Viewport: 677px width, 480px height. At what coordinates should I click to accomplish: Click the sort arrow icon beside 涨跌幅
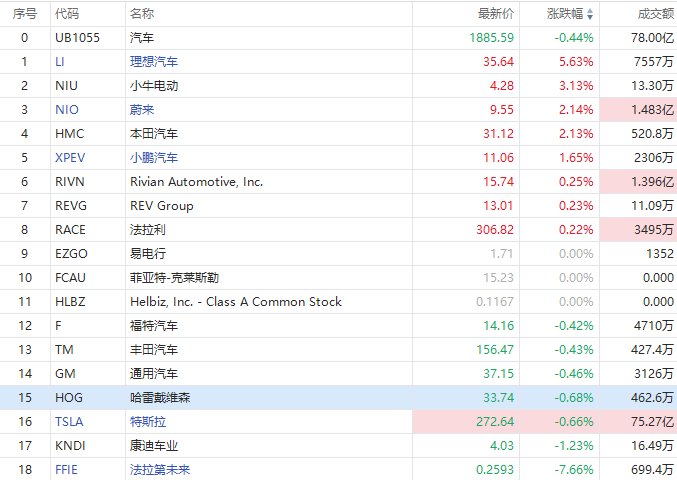[x=590, y=14]
